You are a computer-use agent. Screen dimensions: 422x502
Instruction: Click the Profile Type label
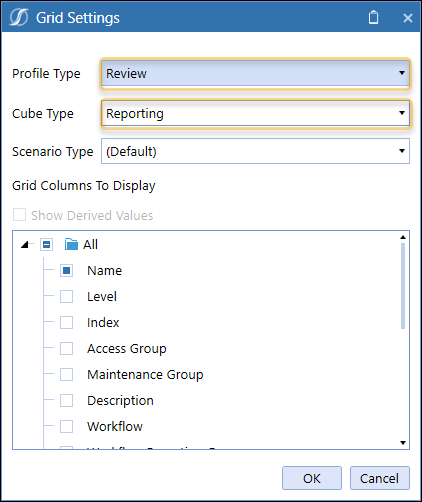point(46,74)
